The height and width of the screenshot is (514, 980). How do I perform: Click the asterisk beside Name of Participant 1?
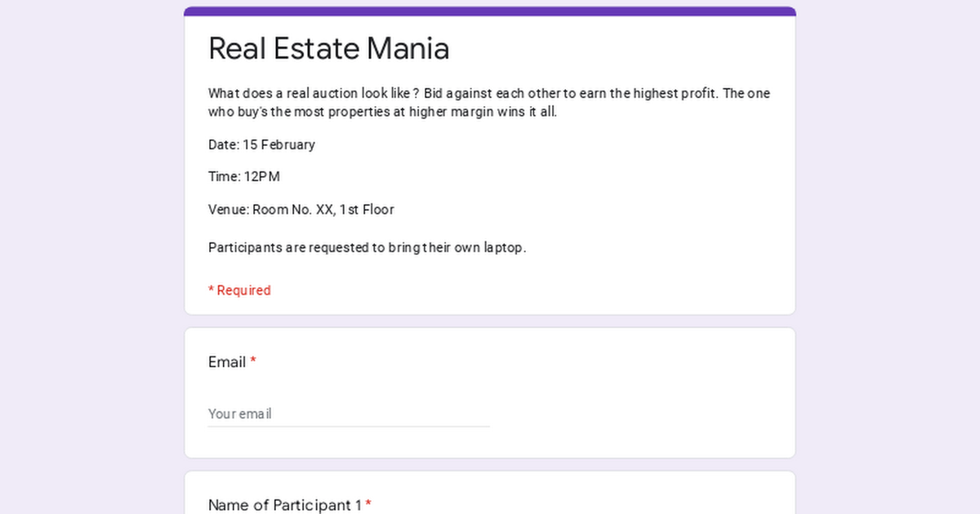click(368, 505)
